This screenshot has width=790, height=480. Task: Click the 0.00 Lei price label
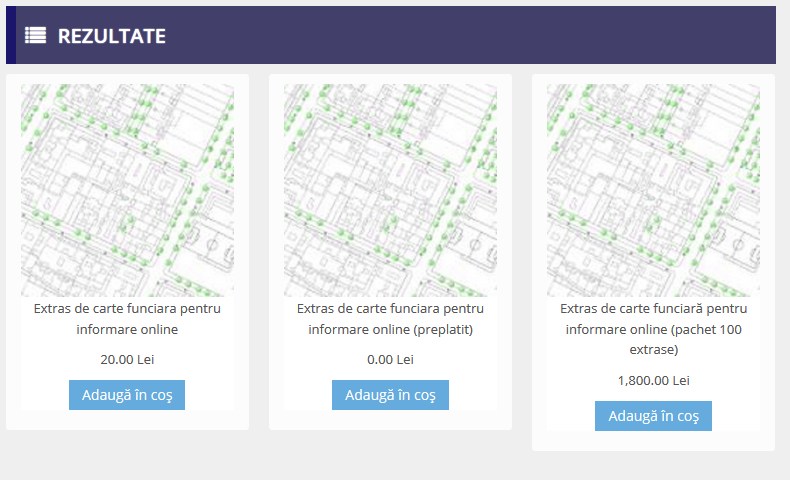tap(390, 359)
